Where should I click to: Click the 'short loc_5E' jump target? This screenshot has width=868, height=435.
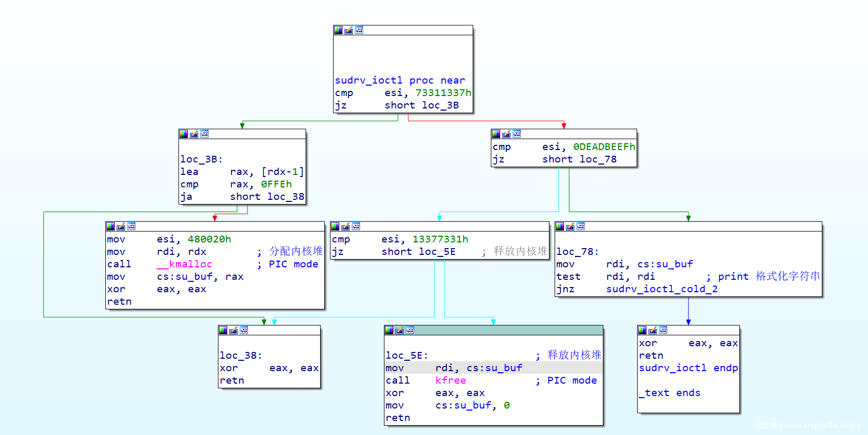coord(418,252)
